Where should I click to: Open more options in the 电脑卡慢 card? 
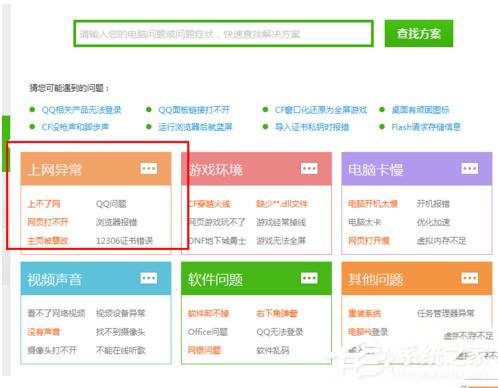[x=470, y=168]
